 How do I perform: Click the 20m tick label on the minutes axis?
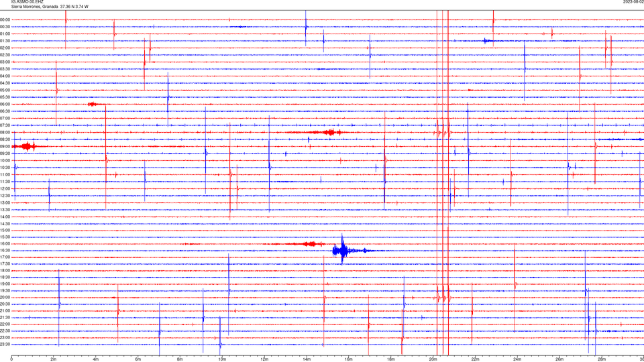click(x=433, y=359)
